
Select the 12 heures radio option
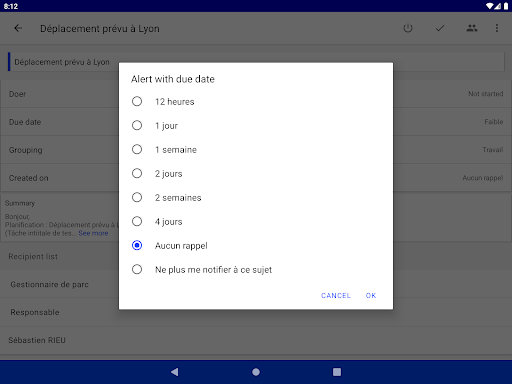[256, 101]
